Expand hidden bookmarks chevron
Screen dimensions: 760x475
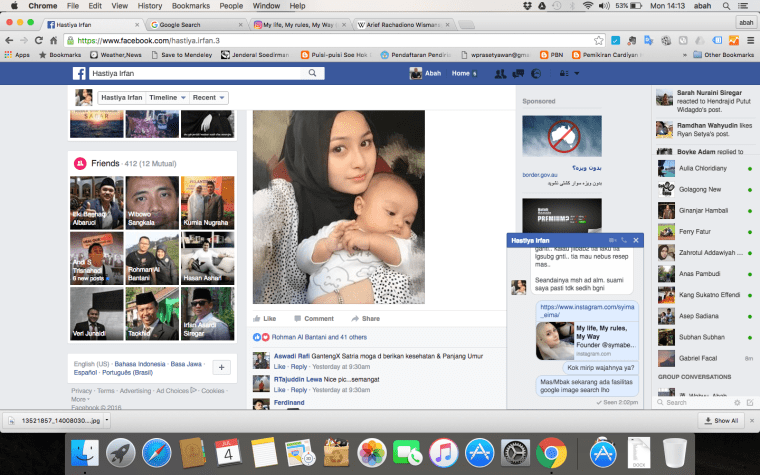tap(685, 55)
